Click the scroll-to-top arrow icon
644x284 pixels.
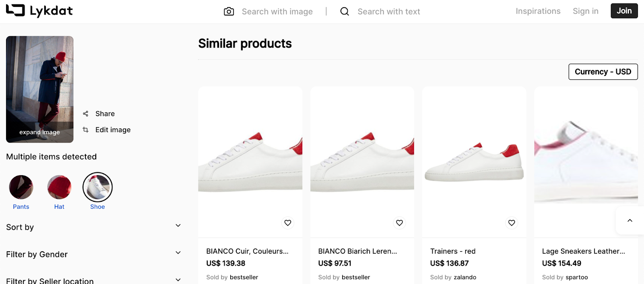click(630, 220)
